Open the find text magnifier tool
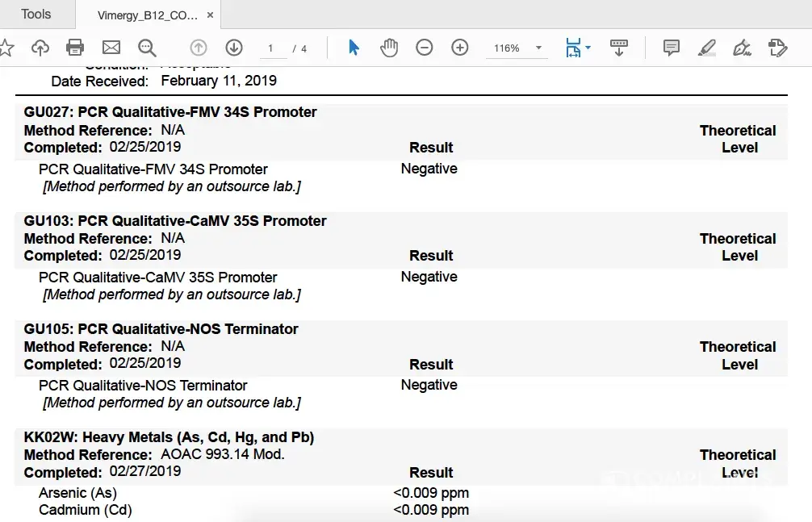 click(147, 48)
